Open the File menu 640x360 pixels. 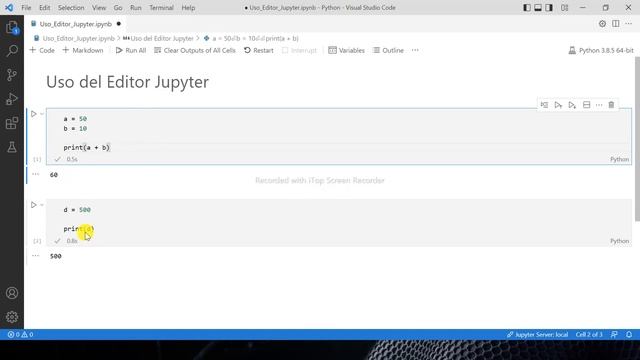coord(26,7)
